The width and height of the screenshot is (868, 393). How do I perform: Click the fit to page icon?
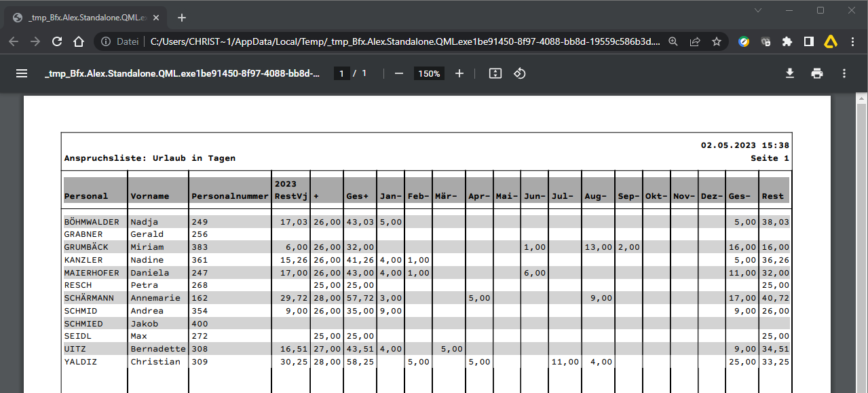[x=495, y=73]
